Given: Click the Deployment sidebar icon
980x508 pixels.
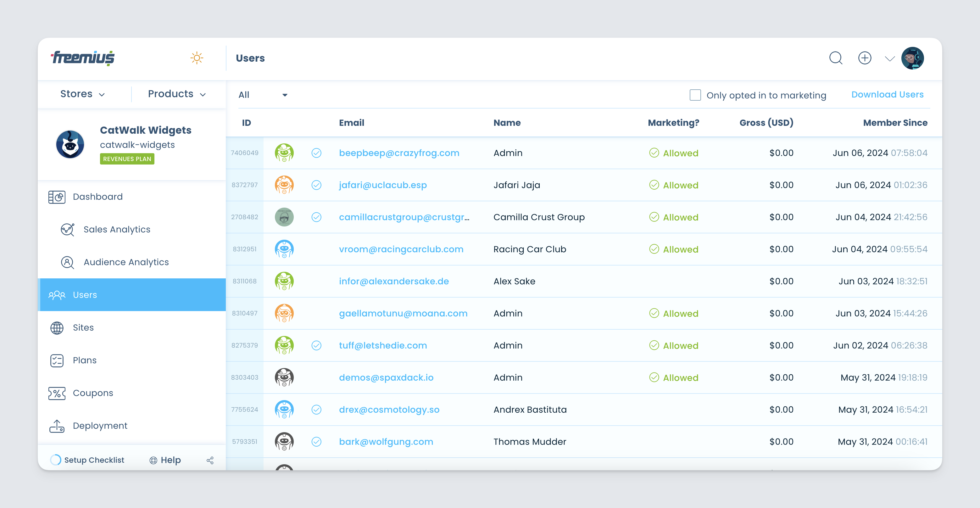Looking at the screenshot, I should (x=56, y=426).
